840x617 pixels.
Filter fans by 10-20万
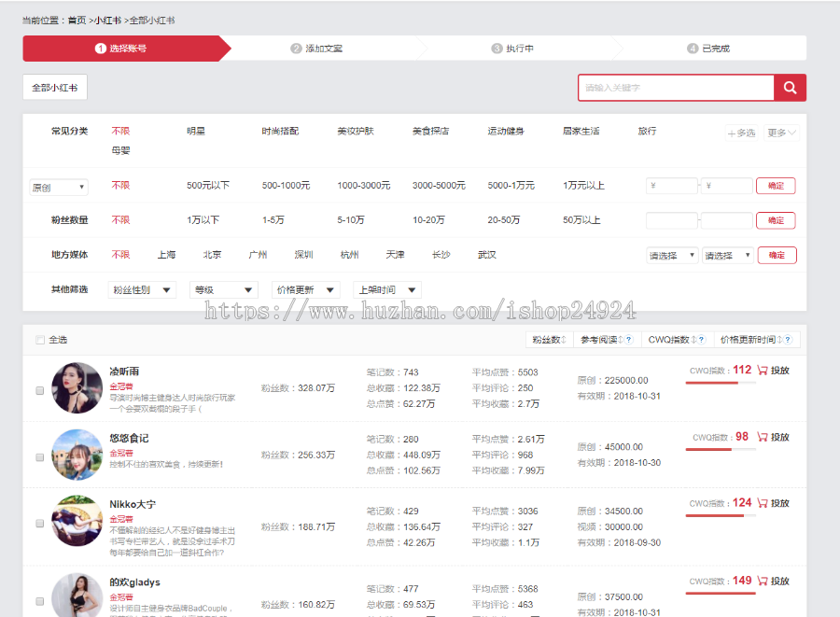[428, 220]
